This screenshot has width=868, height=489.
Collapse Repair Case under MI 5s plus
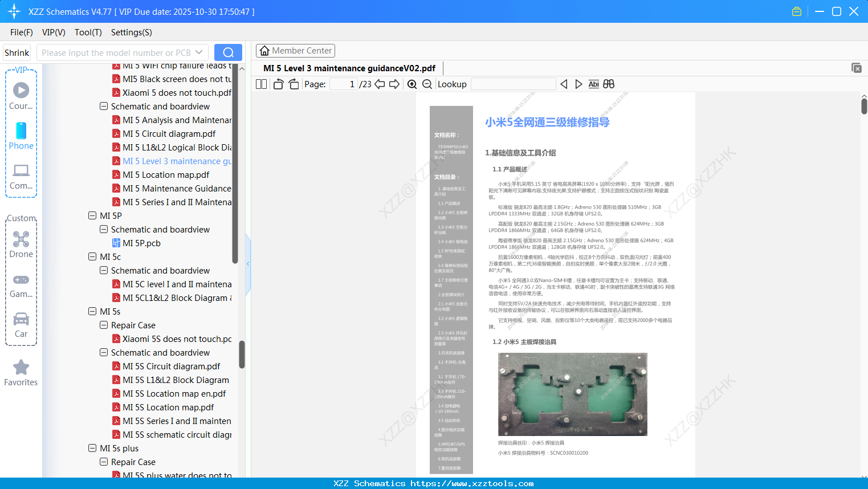104,462
